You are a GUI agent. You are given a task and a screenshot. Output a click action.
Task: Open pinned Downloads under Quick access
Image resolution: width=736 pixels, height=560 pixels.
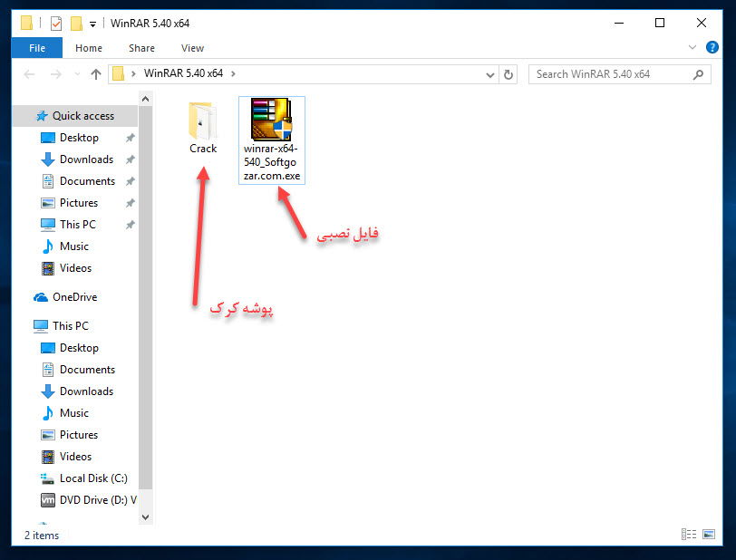tap(86, 159)
